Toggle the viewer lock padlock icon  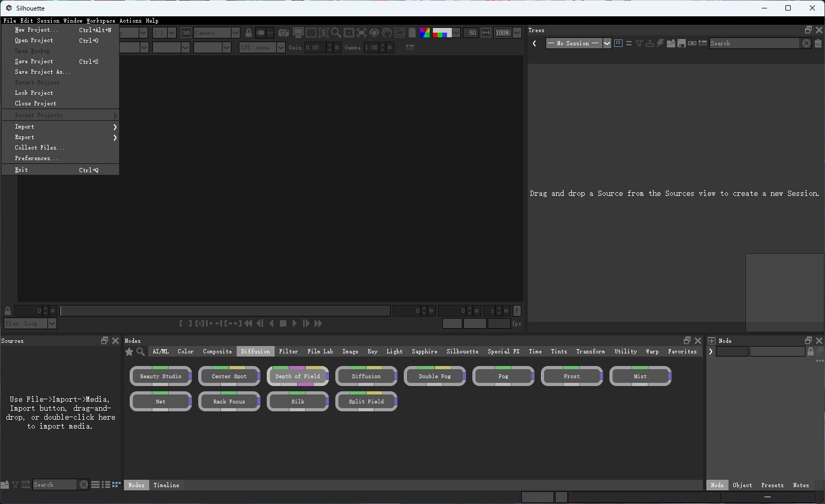(x=249, y=33)
